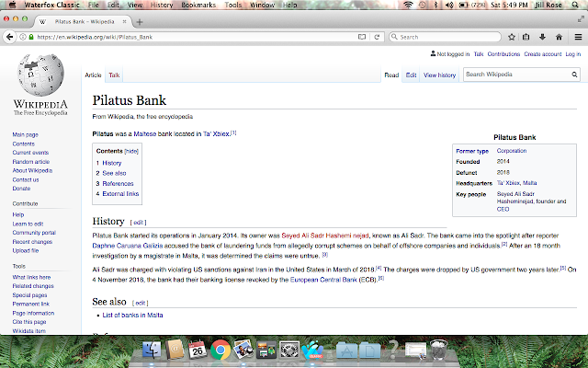
Task: Jump to External links in contents
Action: (120, 194)
